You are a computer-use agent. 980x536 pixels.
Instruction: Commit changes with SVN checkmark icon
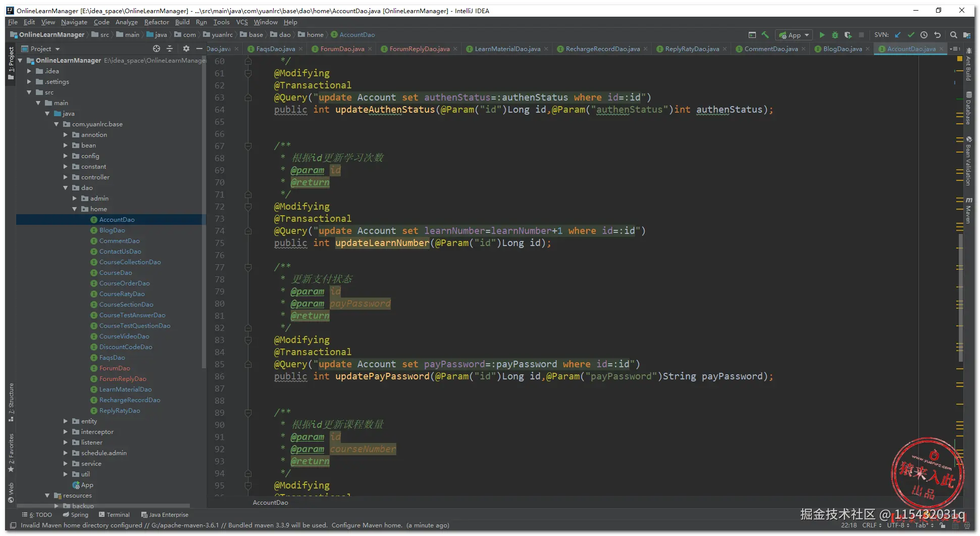(x=911, y=35)
